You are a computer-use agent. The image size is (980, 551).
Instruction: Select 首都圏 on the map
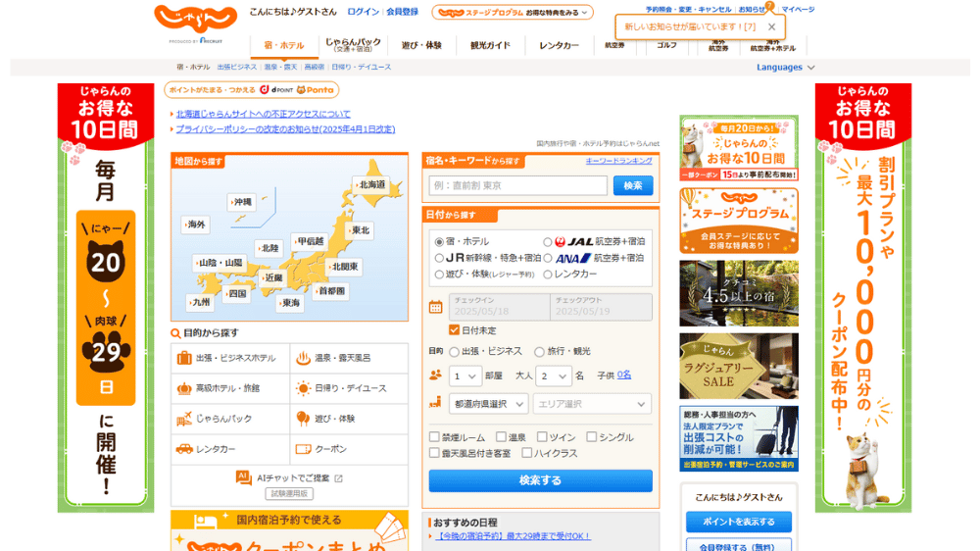click(x=330, y=291)
